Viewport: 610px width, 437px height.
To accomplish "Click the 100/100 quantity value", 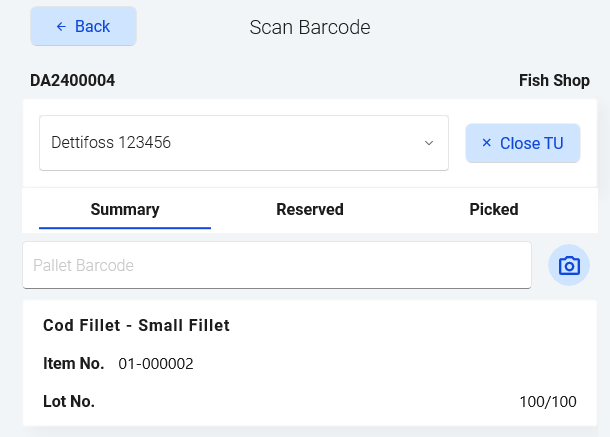I will click(548, 402).
